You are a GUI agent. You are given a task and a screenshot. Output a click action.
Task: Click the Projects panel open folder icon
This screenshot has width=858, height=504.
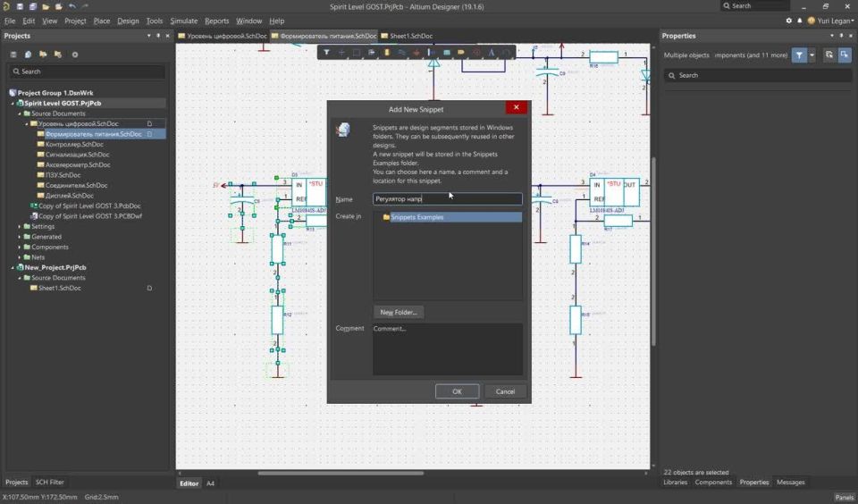point(43,55)
